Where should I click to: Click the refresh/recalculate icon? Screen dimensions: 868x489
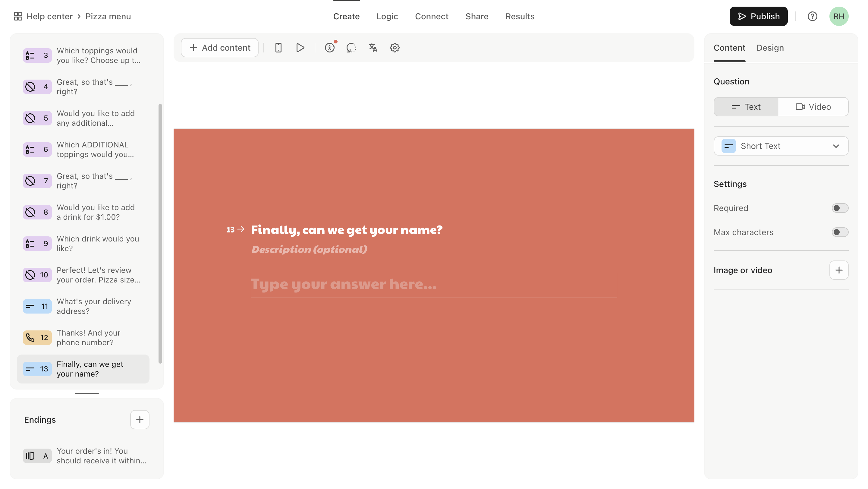click(352, 47)
